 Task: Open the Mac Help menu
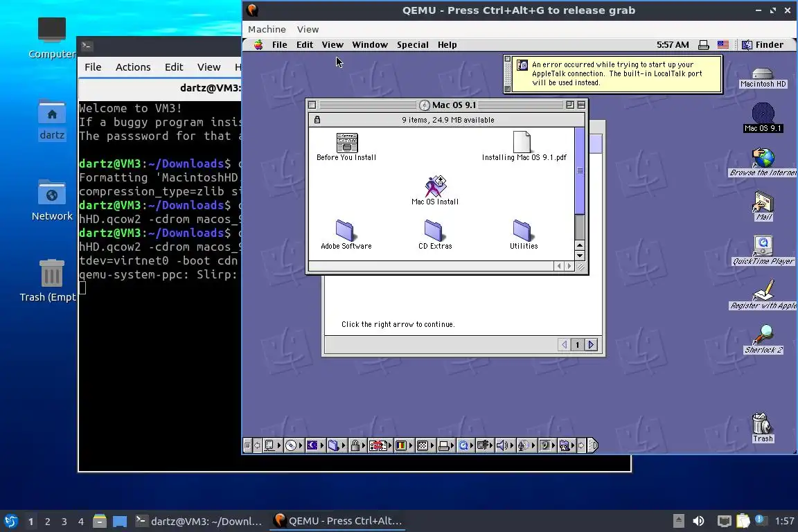point(447,45)
